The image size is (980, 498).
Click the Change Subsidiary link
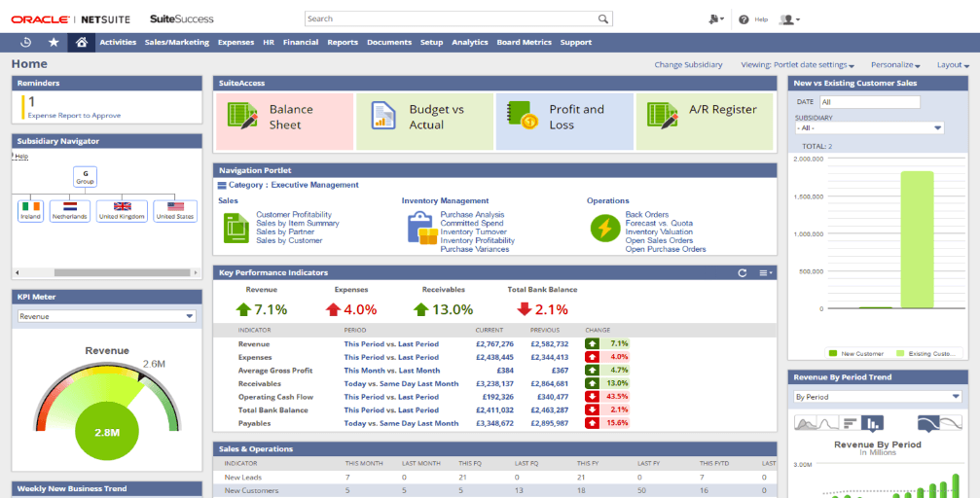pyautogui.click(x=688, y=65)
